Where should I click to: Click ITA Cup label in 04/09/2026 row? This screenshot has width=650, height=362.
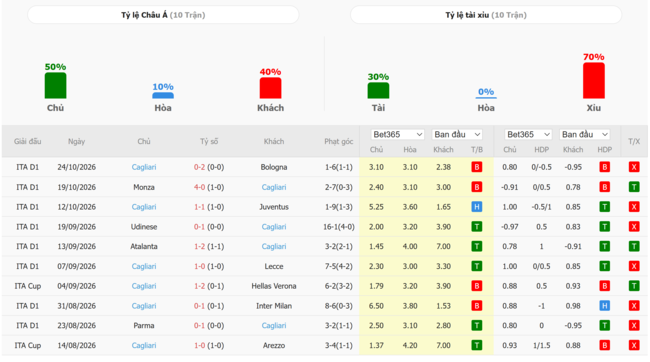pos(27,286)
